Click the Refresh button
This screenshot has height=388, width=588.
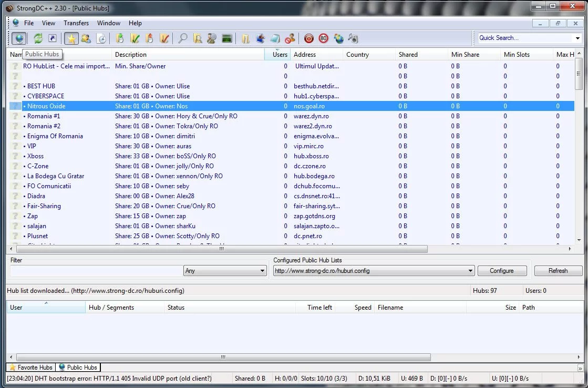[558, 271]
